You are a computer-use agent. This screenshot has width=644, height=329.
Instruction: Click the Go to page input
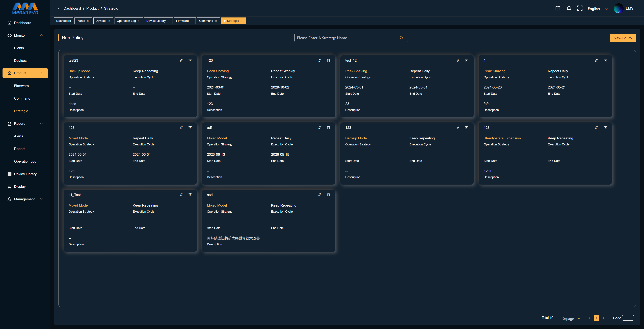pyautogui.click(x=628, y=318)
